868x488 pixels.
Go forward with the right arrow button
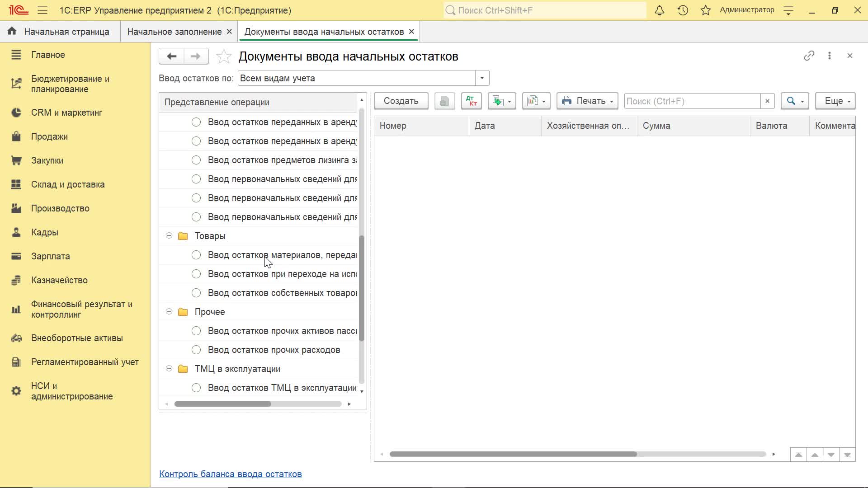pyautogui.click(x=196, y=56)
